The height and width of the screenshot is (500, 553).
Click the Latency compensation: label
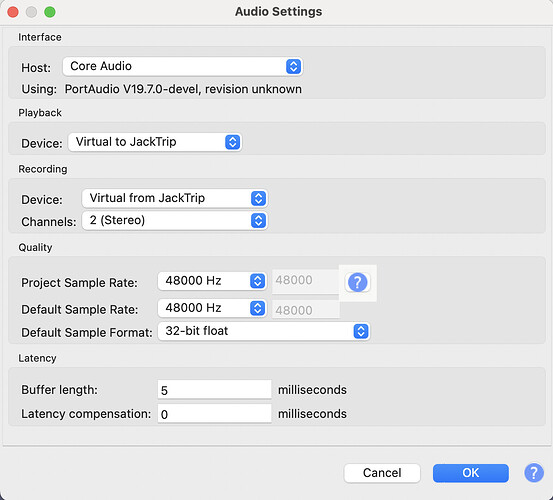coord(86,414)
